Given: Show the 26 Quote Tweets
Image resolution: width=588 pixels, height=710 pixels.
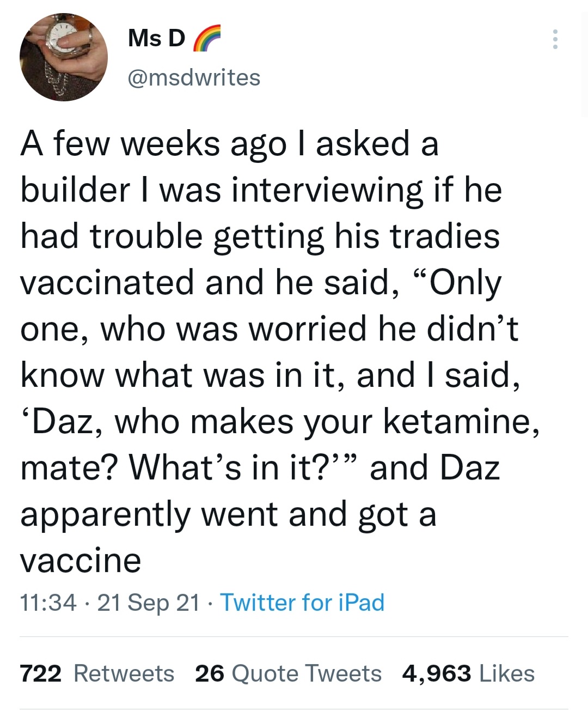Looking at the screenshot, I should 288,673.
